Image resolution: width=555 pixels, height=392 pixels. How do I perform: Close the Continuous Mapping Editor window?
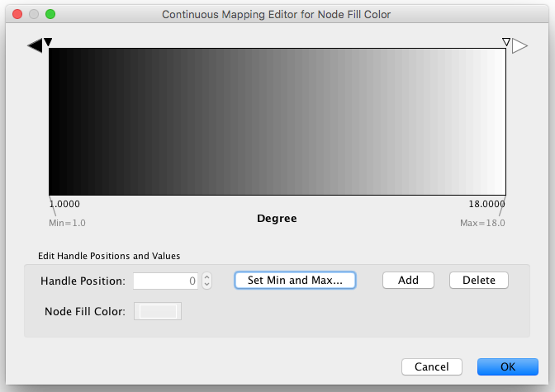pyautogui.click(x=17, y=14)
